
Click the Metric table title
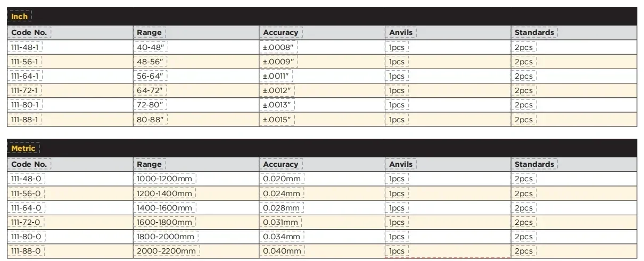(x=23, y=149)
